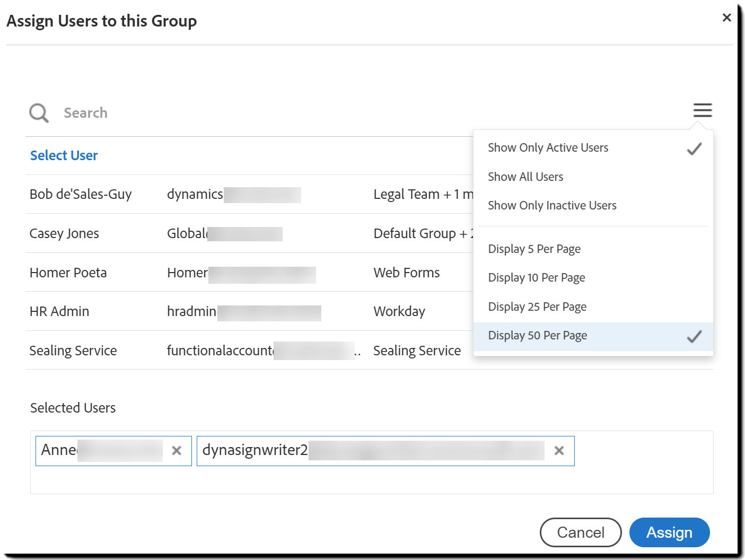Image resolution: width=745 pixels, height=560 pixels.
Task: Select Display 10 Per Page option
Action: click(536, 277)
